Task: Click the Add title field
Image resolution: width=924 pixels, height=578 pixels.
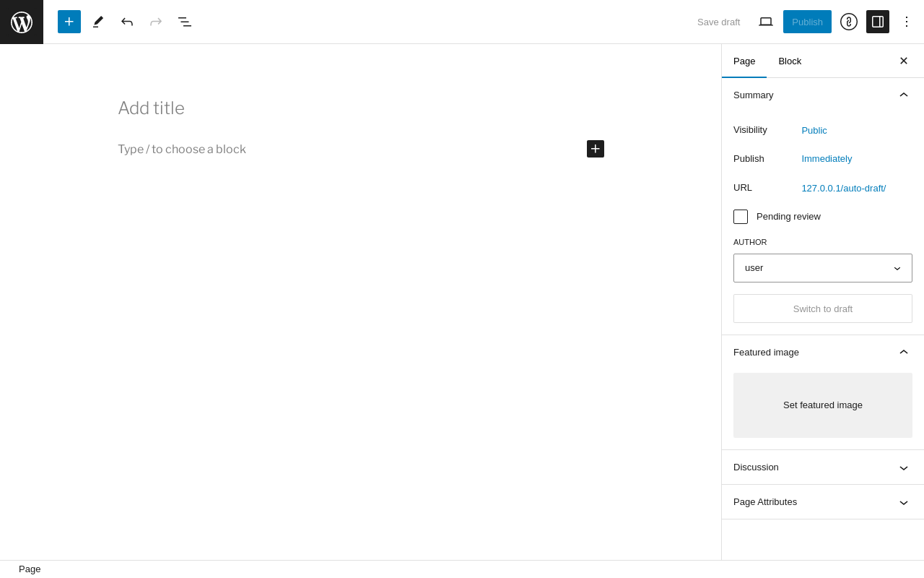Action: [361, 108]
